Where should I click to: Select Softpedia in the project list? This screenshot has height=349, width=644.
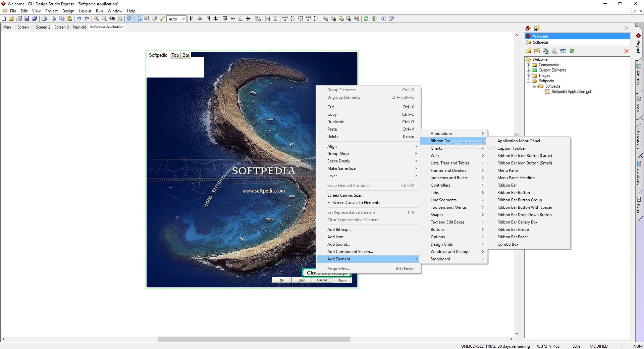[577, 42]
